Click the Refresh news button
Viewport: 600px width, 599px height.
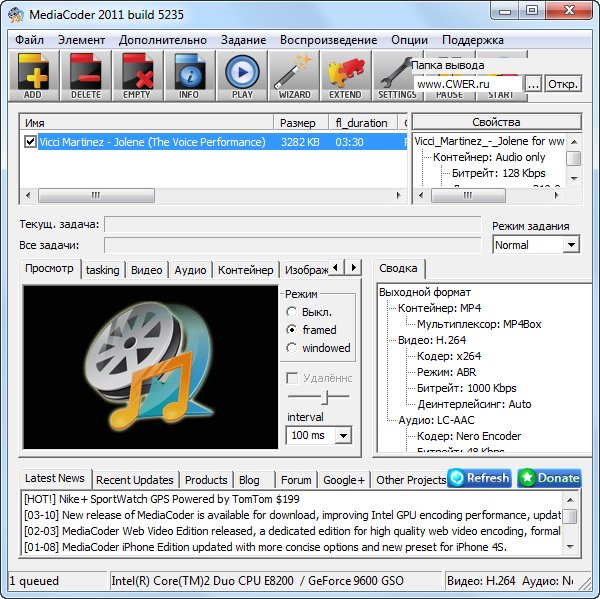(479, 478)
